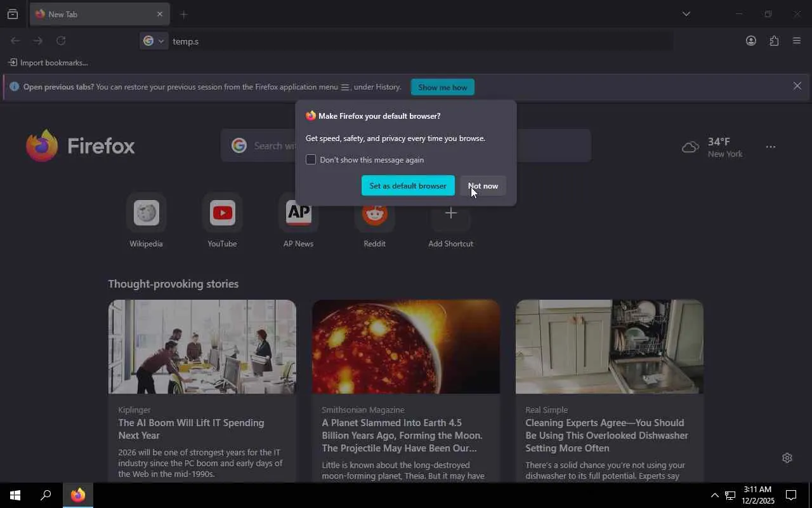Open the taskbar clock showing 3:11 AM

(x=757, y=495)
